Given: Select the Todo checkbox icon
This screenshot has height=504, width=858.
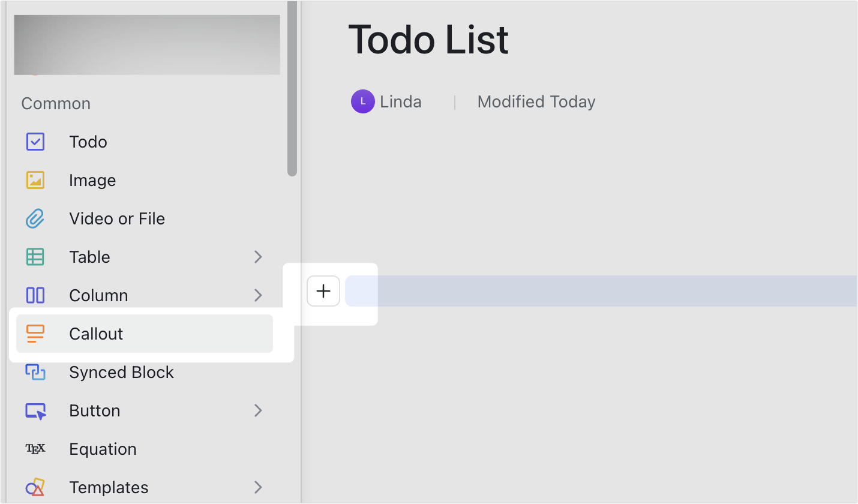Looking at the screenshot, I should (x=35, y=142).
